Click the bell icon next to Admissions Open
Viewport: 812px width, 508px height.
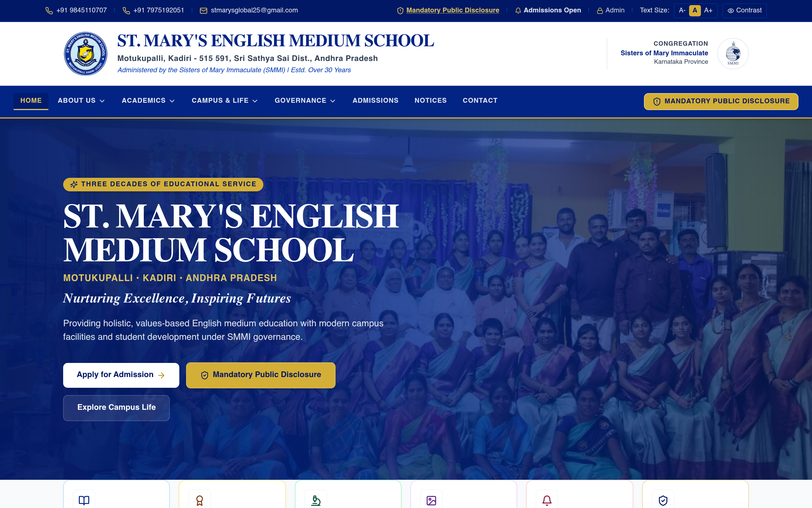point(518,11)
